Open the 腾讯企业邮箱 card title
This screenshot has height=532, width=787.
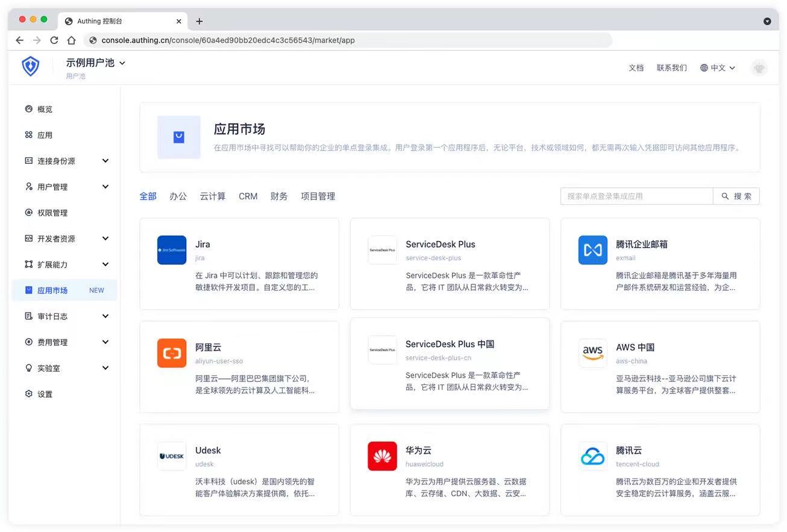642,245
